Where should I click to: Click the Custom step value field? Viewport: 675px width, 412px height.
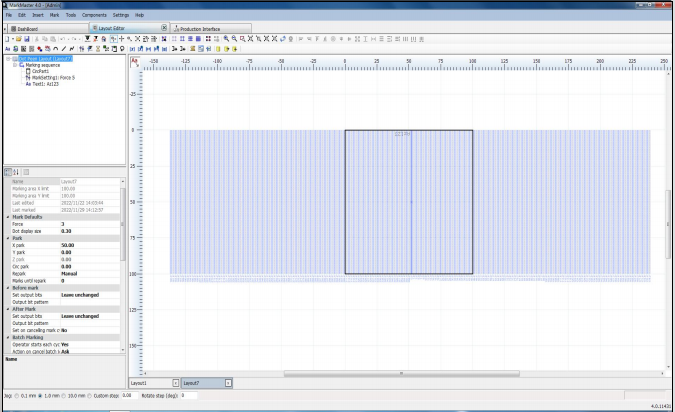(128, 395)
